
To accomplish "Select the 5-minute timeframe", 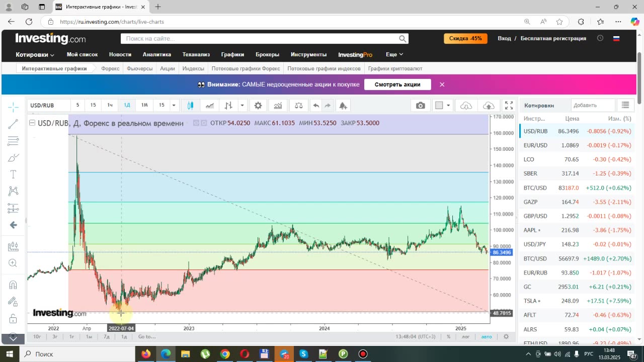I will 77,105.
